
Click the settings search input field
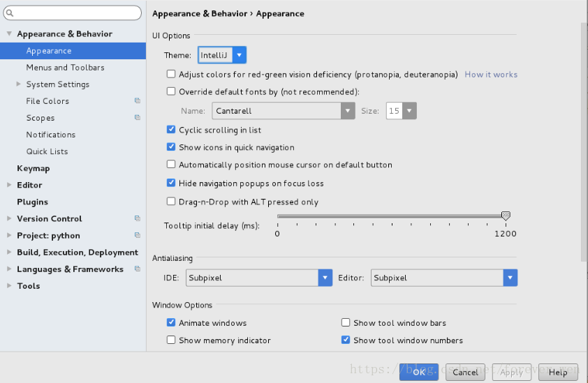point(77,13)
